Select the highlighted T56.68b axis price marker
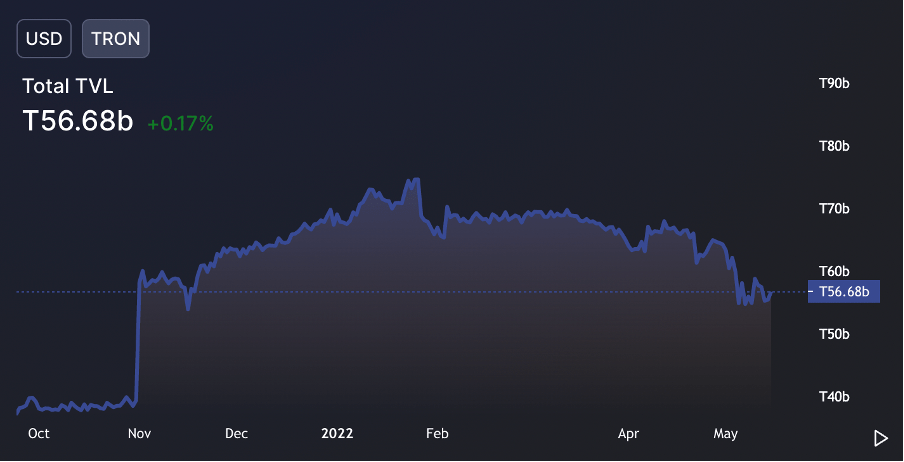This screenshot has height=462, width=904. click(x=843, y=292)
